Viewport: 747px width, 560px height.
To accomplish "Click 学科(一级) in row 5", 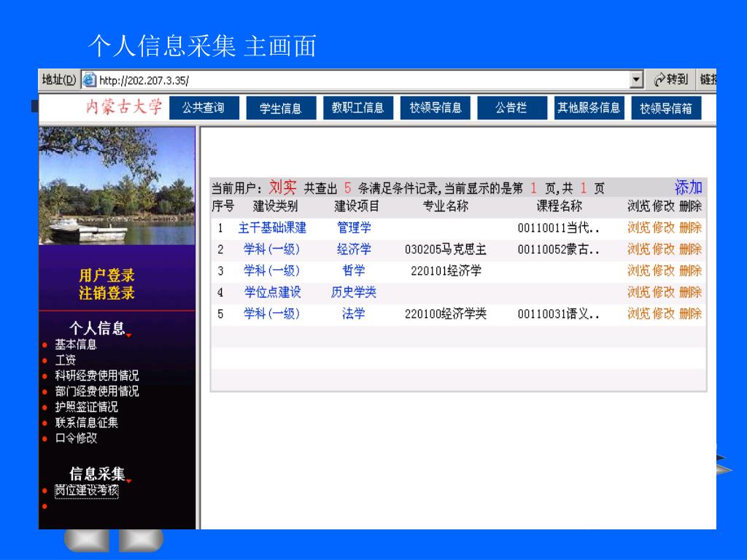I will coord(271,314).
